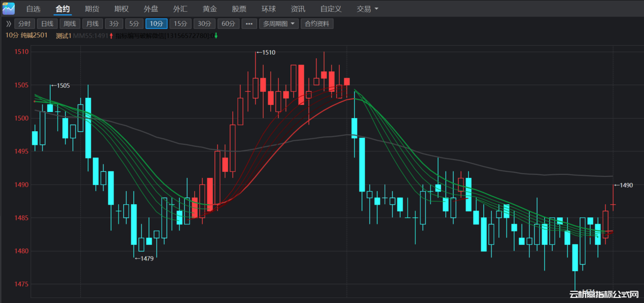Open the 资讯 tab

pos(298,9)
